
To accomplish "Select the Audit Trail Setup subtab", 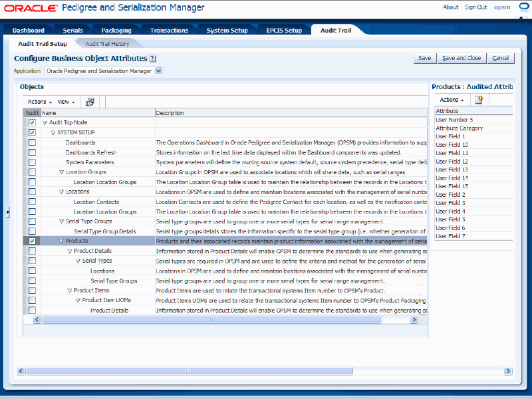I will (43, 44).
